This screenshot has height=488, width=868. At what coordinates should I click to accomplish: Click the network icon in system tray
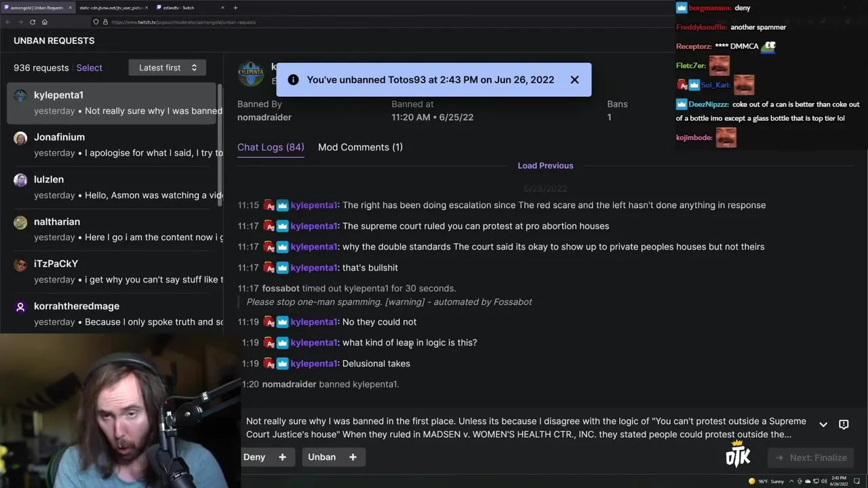click(x=816, y=481)
